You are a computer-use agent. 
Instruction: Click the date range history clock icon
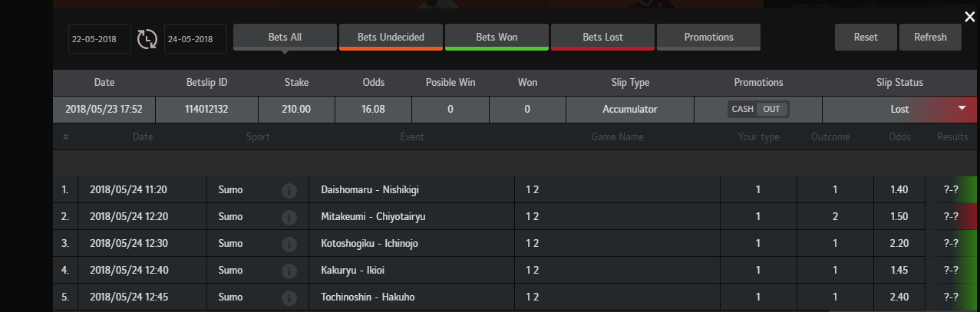coord(147,39)
